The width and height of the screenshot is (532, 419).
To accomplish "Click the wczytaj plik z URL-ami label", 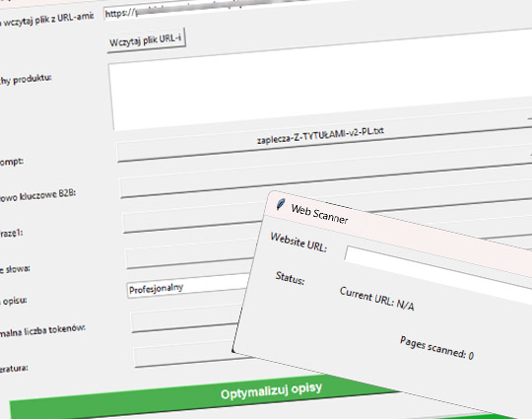I will [48, 21].
